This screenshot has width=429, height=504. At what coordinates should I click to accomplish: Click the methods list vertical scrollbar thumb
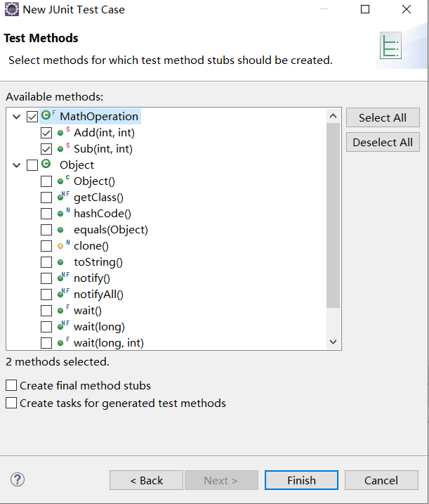[x=334, y=215]
